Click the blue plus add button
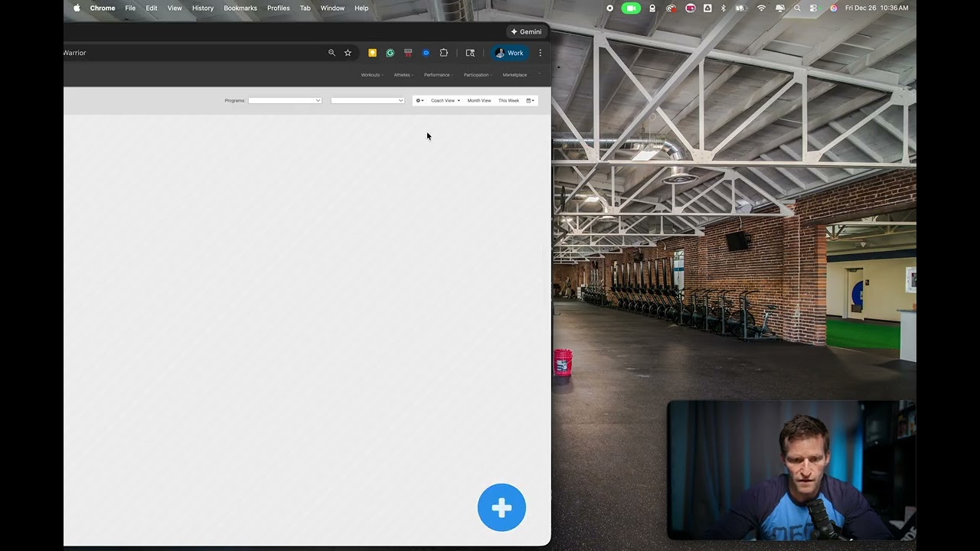This screenshot has width=980, height=551. tap(501, 507)
